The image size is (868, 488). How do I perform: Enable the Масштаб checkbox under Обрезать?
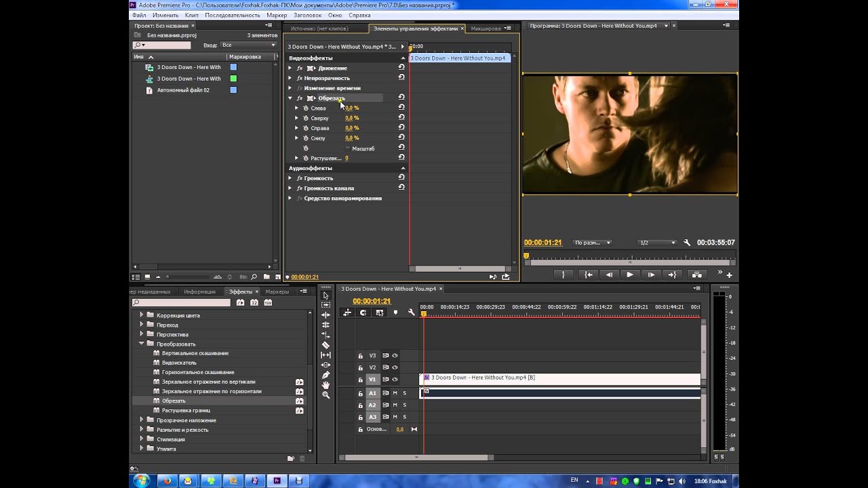tap(348, 148)
